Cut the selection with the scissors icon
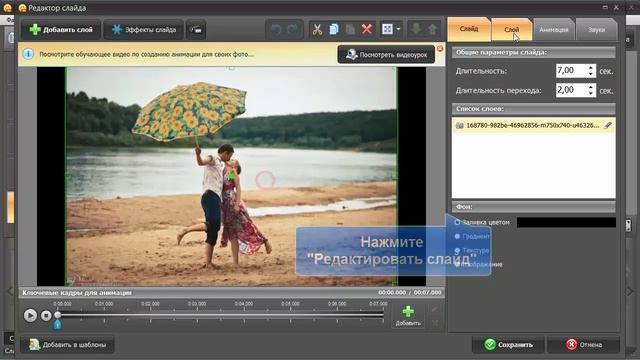Image resolution: width=640 pixels, height=360 pixels. tap(317, 29)
